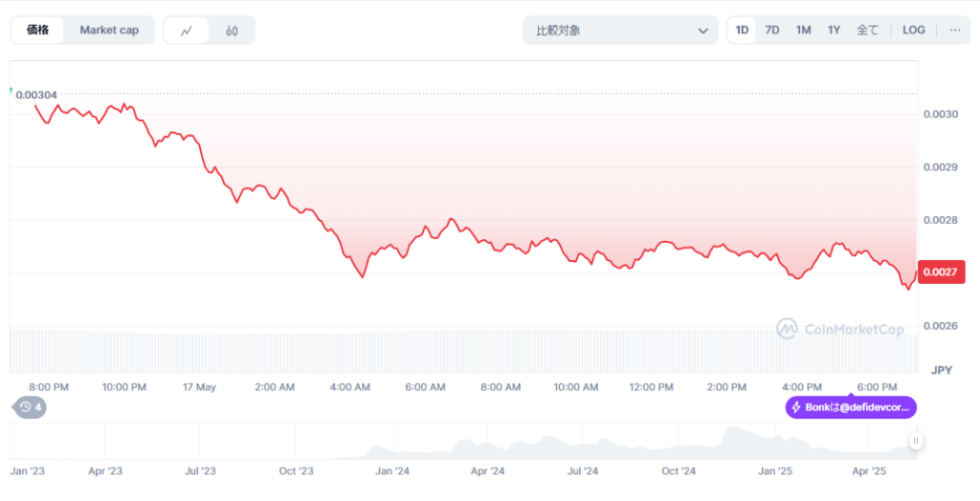Image resolution: width=980 pixels, height=501 pixels.
Task: Open the three-dot more options menu
Action: pos(954,30)
